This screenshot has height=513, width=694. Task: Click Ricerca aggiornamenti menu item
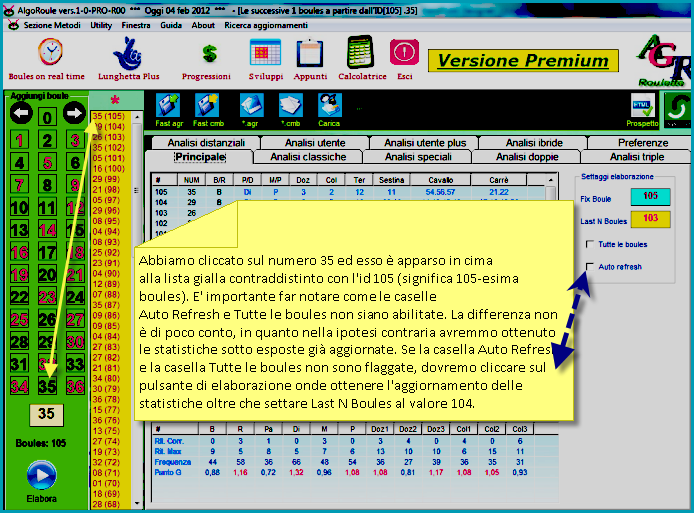266,25
